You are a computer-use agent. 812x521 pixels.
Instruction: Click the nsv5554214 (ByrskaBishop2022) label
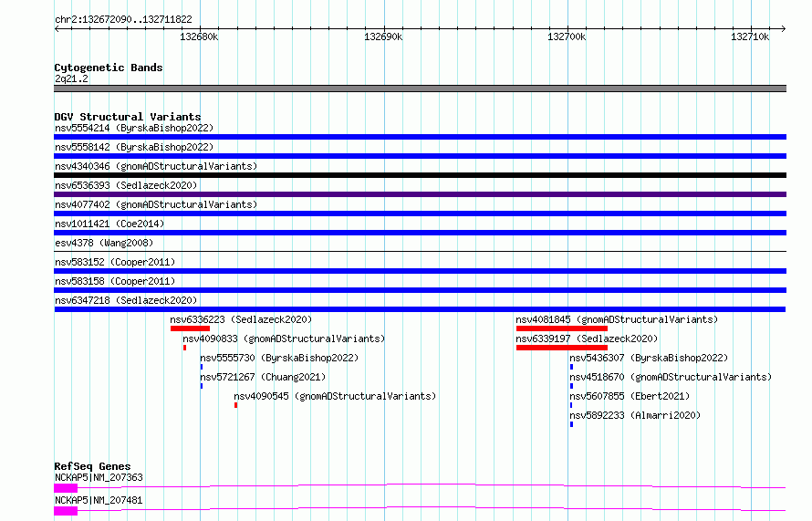pos(134,128)
